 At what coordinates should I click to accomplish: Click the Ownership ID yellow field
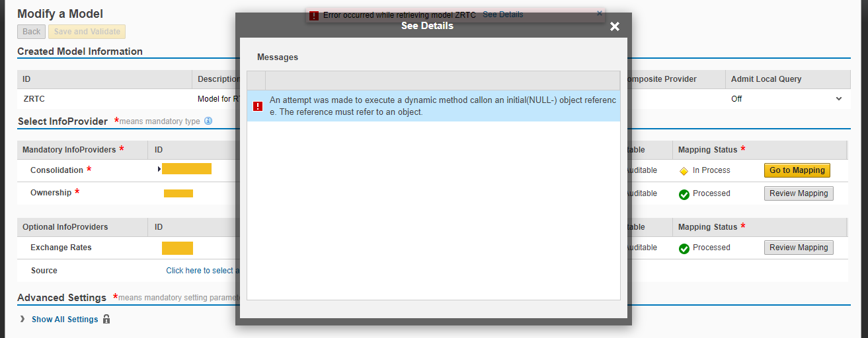(178, 193)
